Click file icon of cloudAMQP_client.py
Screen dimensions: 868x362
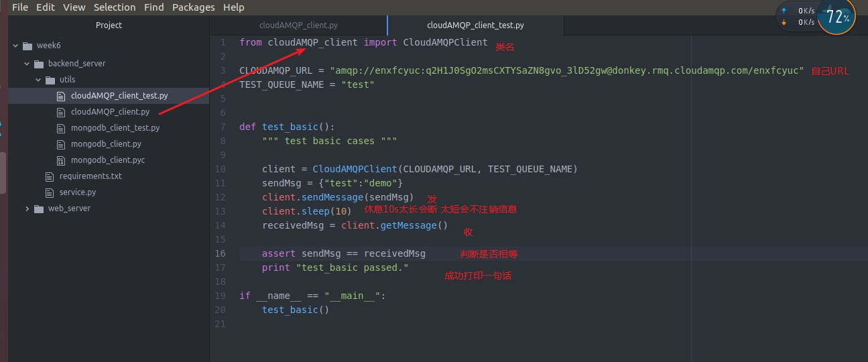pyautogui.click(x=61, y=112)
